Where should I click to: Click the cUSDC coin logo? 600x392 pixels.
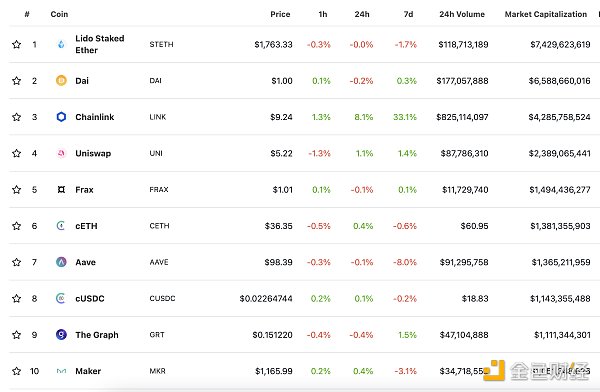[61, 298]
